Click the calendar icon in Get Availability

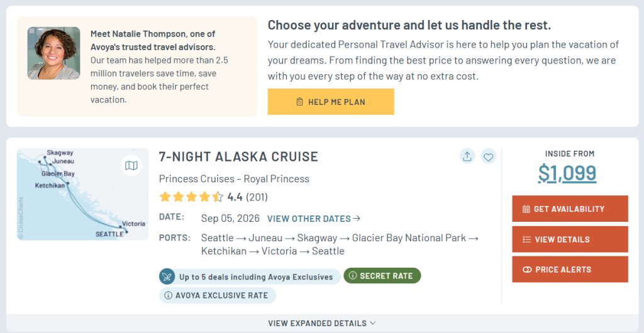click(526, 209)
